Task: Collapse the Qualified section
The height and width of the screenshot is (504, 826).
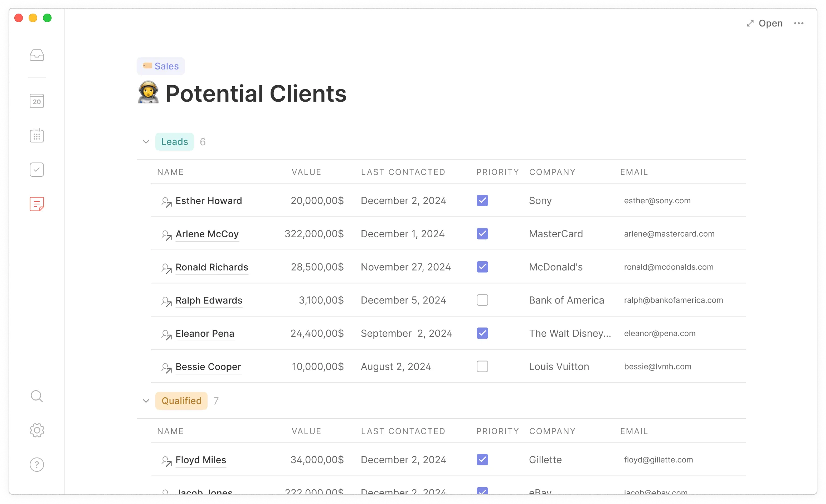Action: click(x=146, y=401)
